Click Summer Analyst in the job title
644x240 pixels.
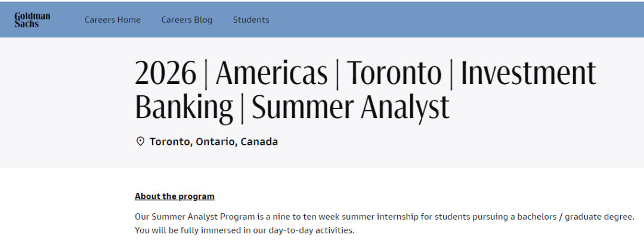[351, 107]
